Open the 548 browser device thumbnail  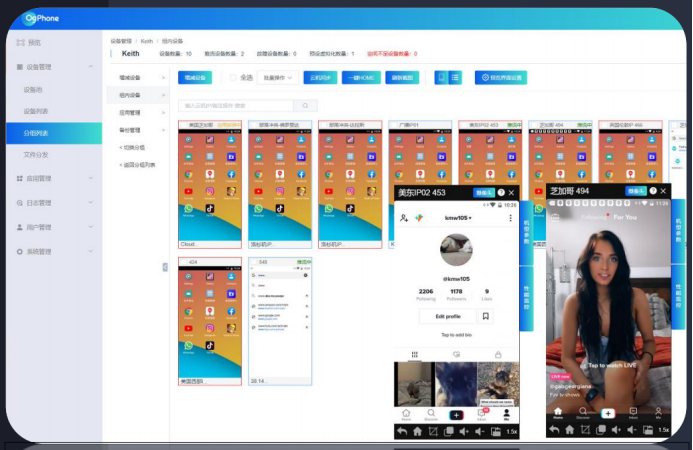click(x=280, y=321)
